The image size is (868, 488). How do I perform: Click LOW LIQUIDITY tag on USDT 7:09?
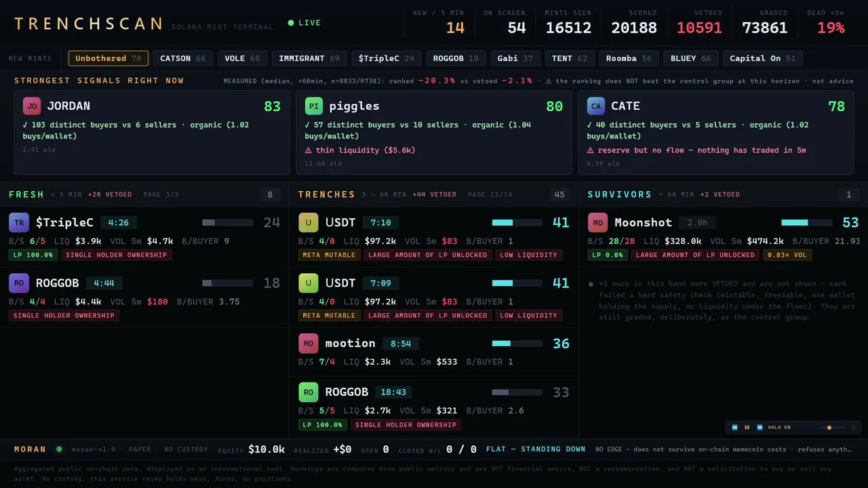pos(529,315)
